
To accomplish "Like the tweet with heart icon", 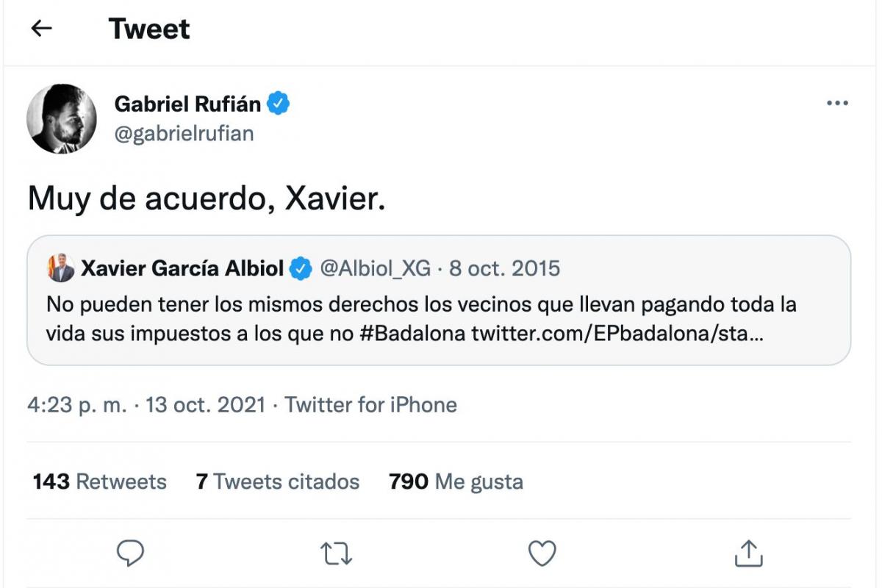I will [542, 553].
